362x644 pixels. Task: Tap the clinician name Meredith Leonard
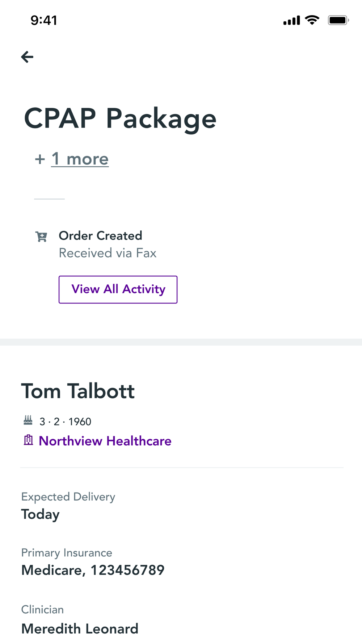(x=80, y=629)
